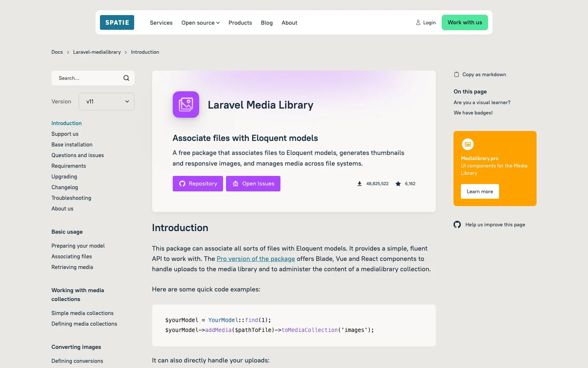Click the download count icon
Screen dimensions: 588x368
[x=359, y=184]
